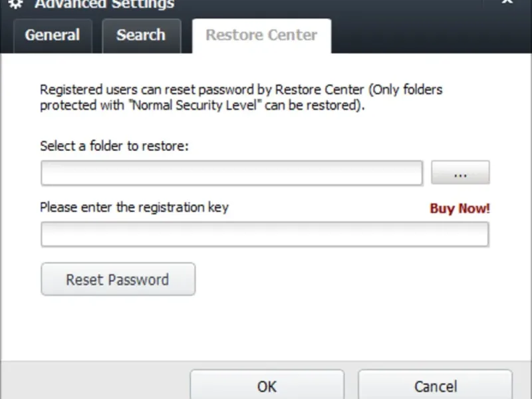Select the Restore Center tab
The width and height of the screenshot is (532, 399).
(261, 35)
